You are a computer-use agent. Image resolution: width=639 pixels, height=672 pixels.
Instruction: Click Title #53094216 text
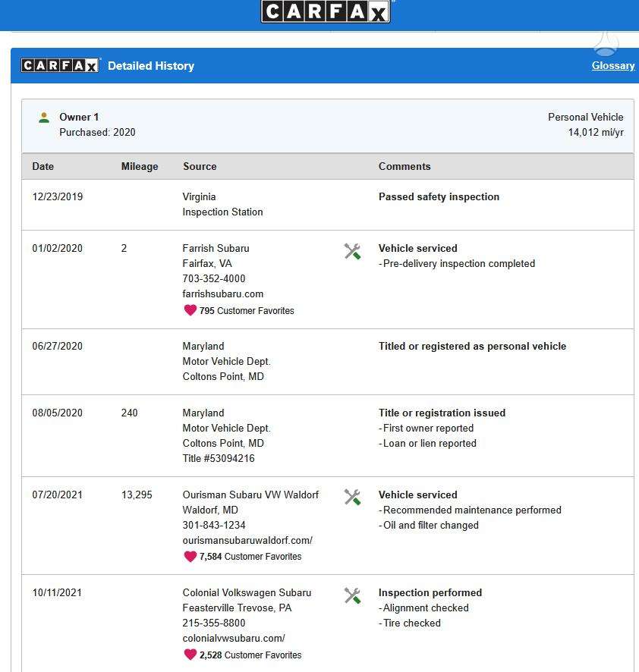(219, 458)
